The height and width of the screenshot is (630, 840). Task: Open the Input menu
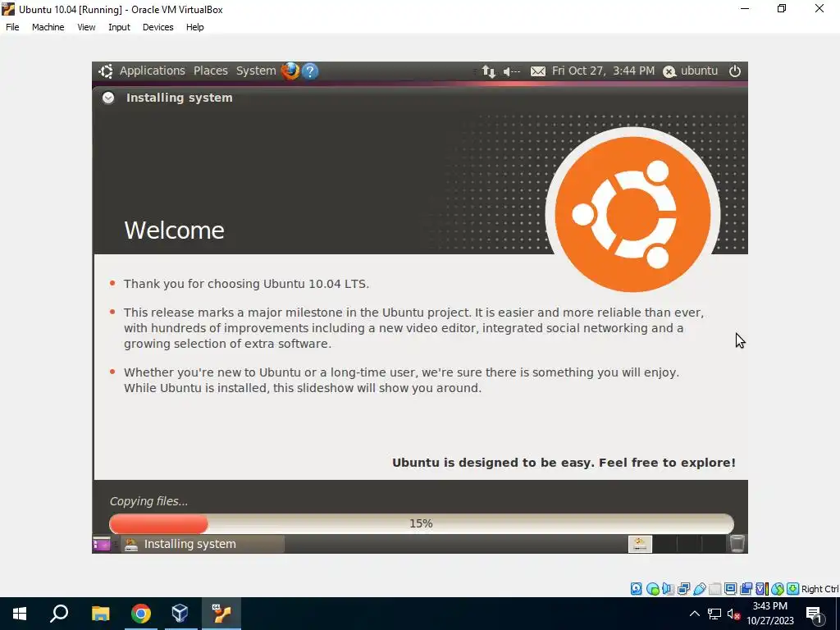tap(119, 27)
